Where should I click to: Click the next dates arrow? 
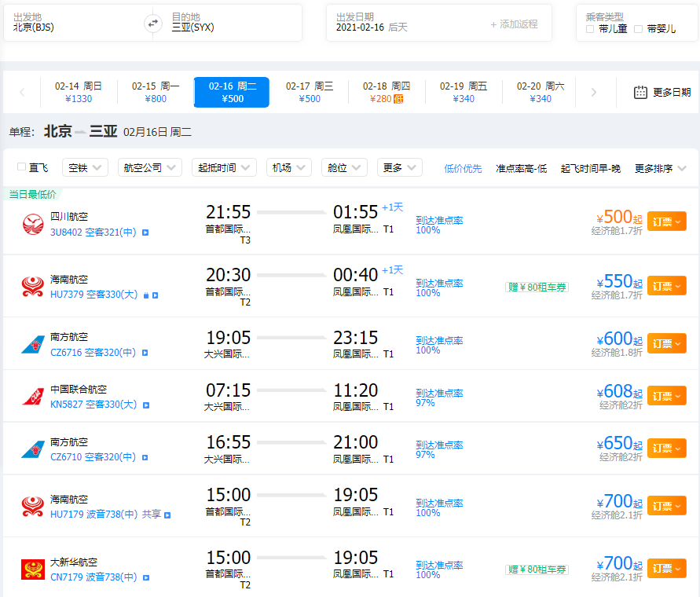click(x=593, y=92)
